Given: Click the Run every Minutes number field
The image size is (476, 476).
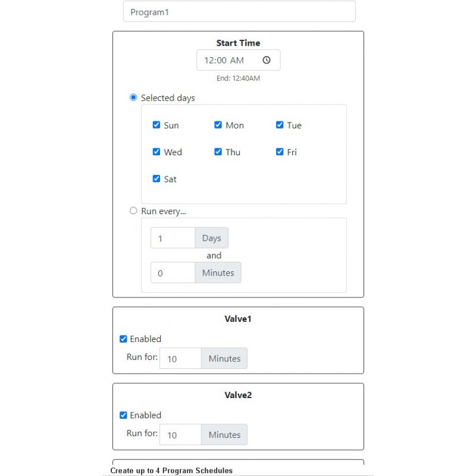Looking at the screenshot, I should 173,273.
